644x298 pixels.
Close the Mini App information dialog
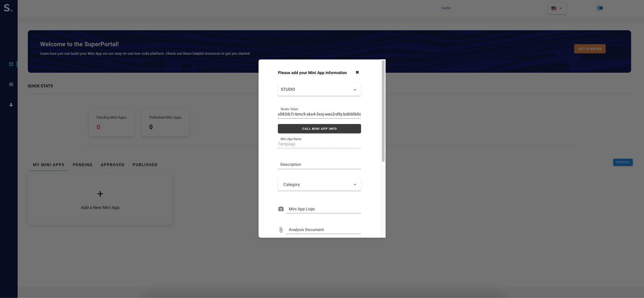point(357,72)
